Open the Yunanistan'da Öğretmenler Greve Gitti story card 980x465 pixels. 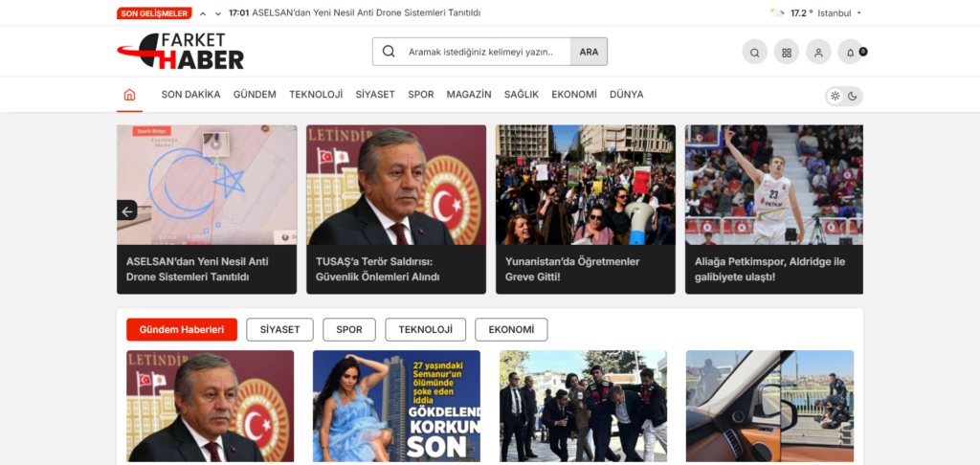pos(585,210)
